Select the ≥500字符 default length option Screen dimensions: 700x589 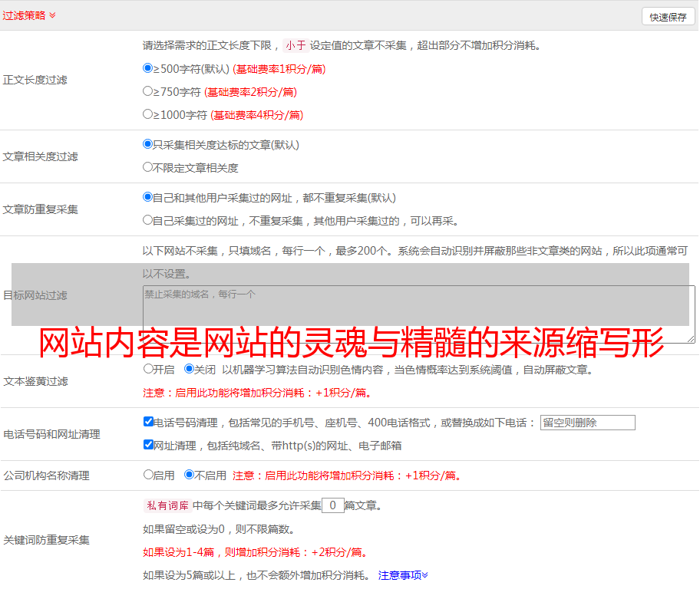coord(148,68)
